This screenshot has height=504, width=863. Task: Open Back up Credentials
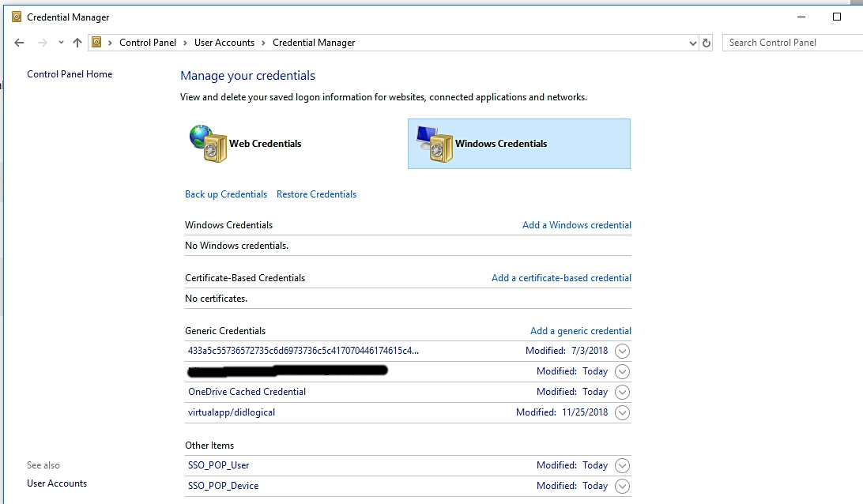pos(226,194)
